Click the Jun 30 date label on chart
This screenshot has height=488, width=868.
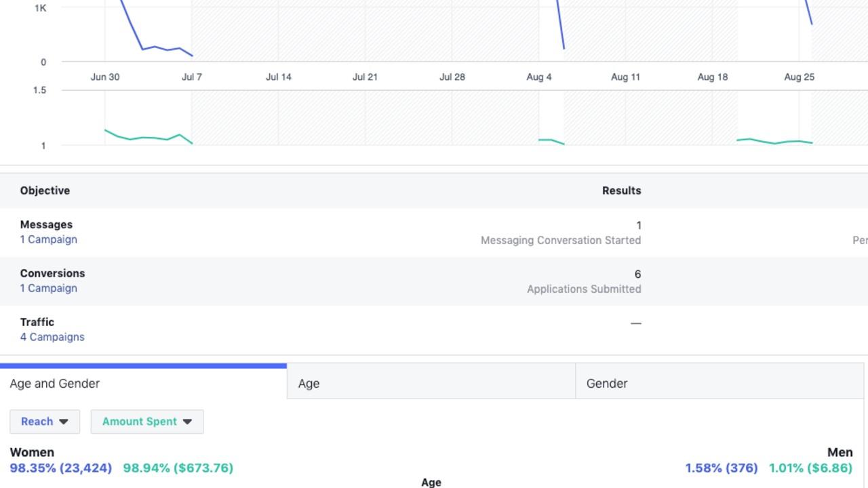coord(105,77)
